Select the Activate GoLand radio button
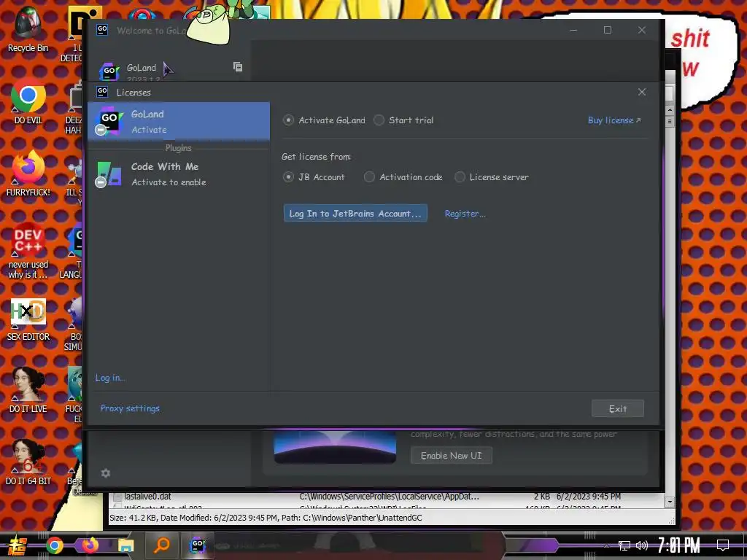 click(288, 120)
